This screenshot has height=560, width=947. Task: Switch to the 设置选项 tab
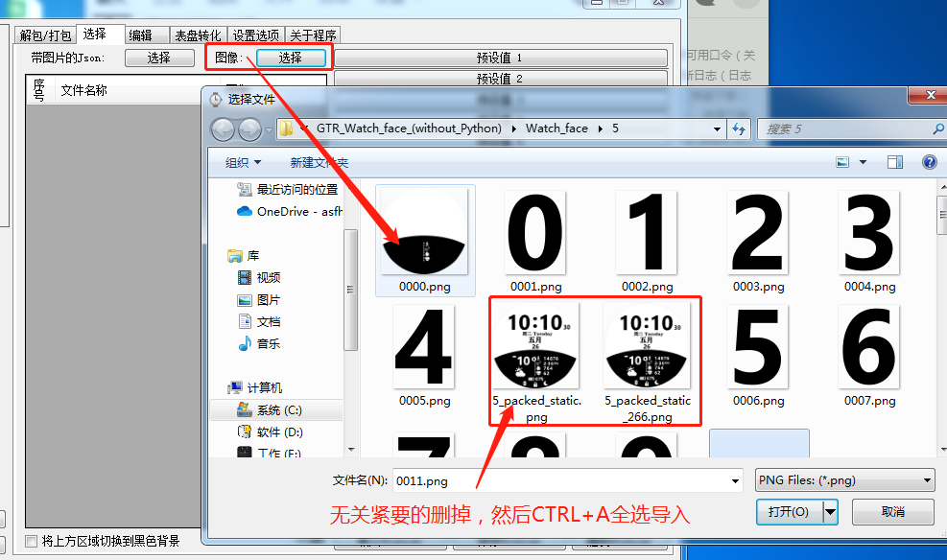pos(255,35)
